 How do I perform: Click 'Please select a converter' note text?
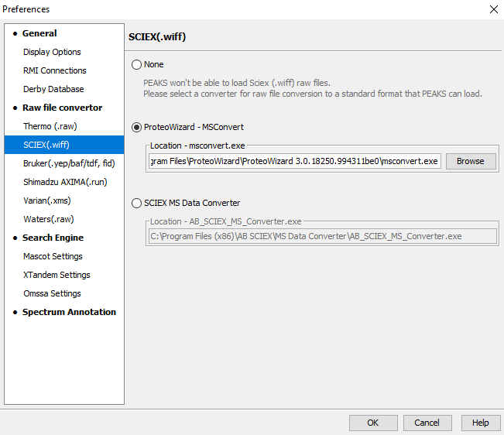(313, 94)
